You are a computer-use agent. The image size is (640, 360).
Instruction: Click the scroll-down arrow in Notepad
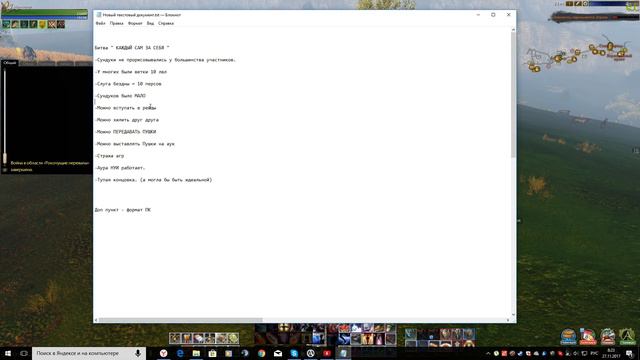[x=513, y=315]
